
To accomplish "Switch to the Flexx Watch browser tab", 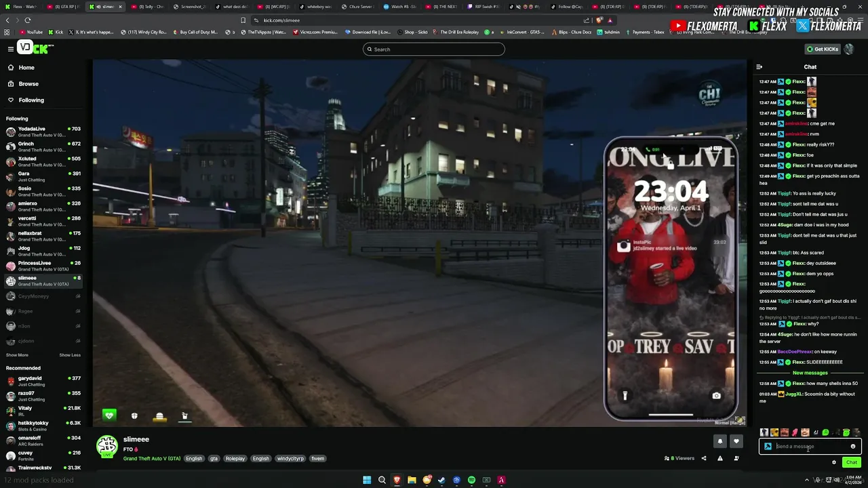I will point(22,7).
